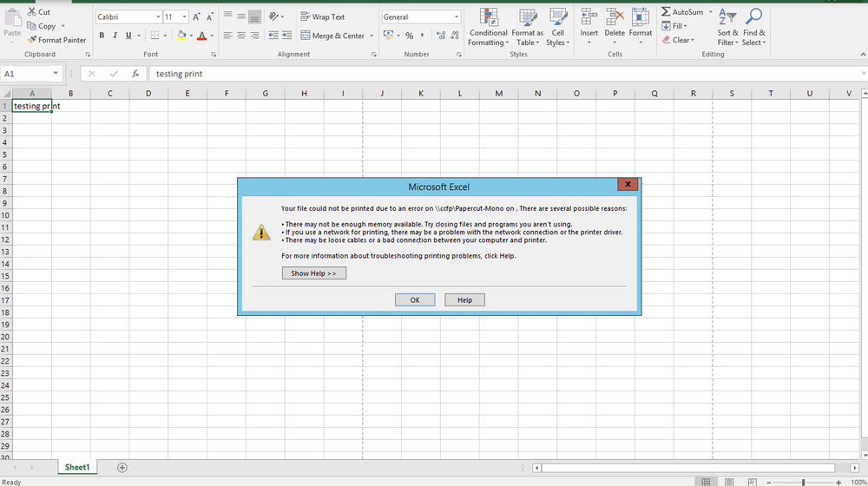Viewport: 868px width, 486px height.
Task: Open Font dialog launcher
Action: pyautogui.click(x=214, y=55)
